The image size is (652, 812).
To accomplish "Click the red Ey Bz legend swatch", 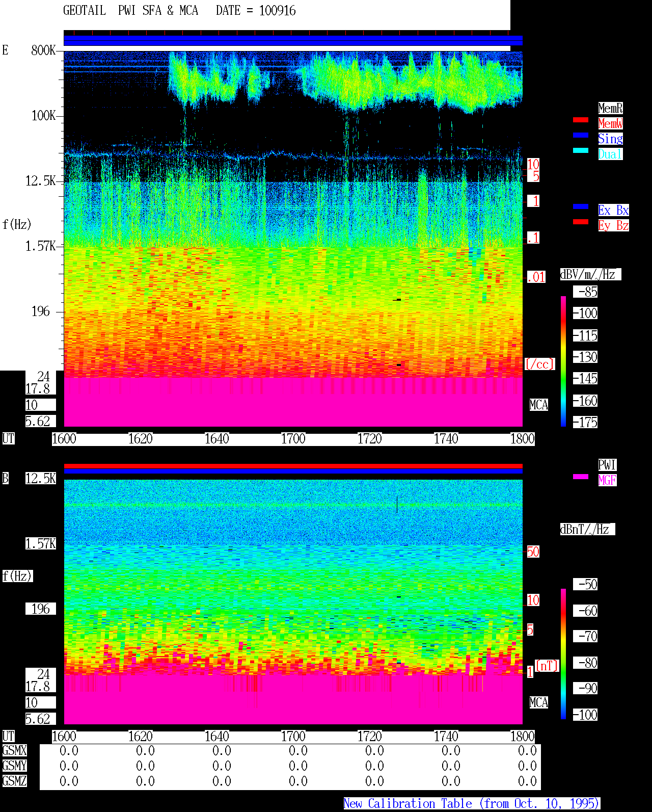I will tap(581, 222).
